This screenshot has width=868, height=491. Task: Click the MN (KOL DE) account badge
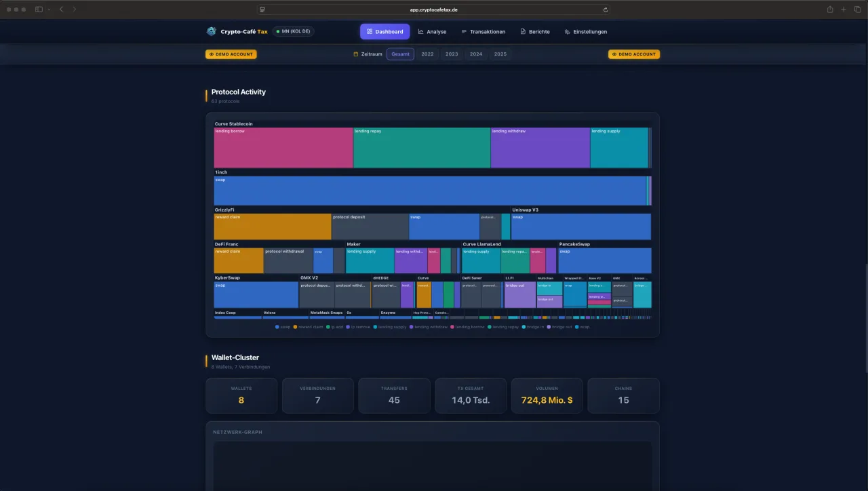(x=294, y=31)
